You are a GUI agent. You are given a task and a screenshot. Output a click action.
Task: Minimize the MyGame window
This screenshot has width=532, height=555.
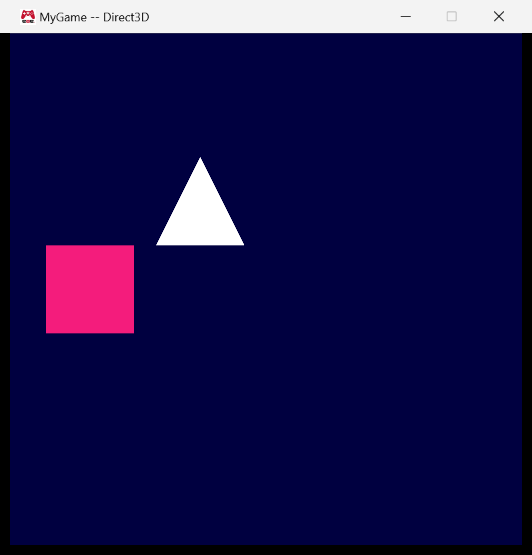[x=406, y=16]
